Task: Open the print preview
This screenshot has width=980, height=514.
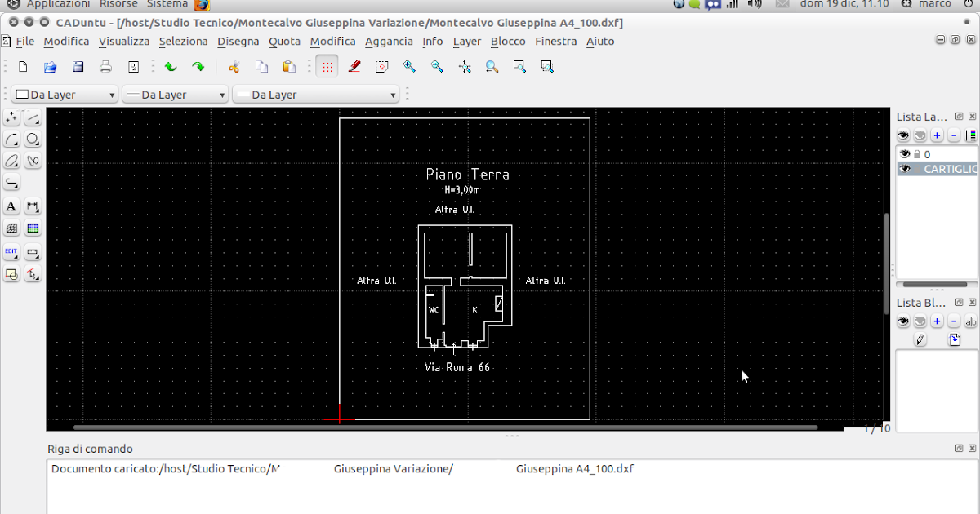Action: coord(133,67)
